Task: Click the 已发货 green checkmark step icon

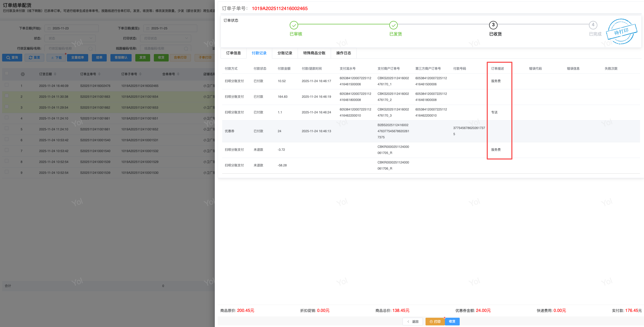Action: coord(393,25)
